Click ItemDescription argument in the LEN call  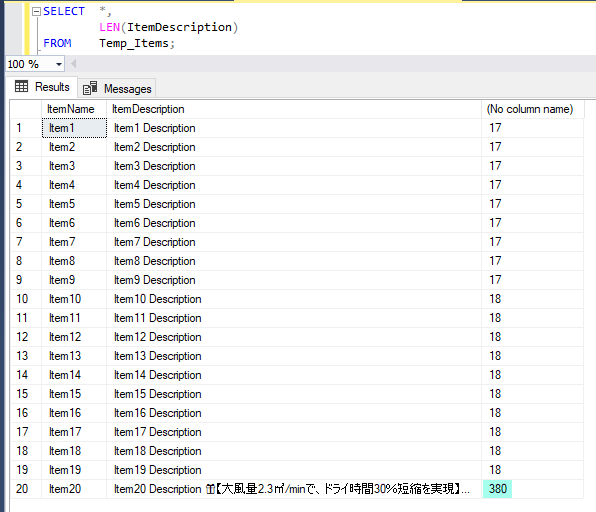[179, 27]
